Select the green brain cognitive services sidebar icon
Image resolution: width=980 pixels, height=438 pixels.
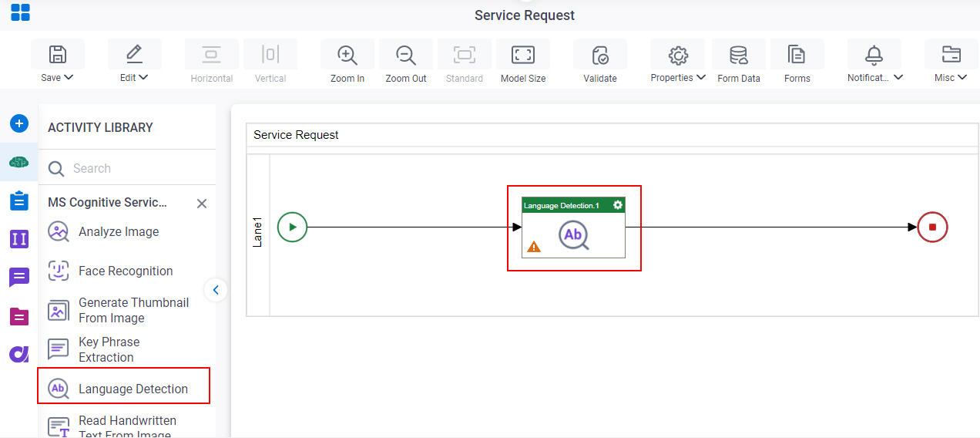(x=19, y=162)
